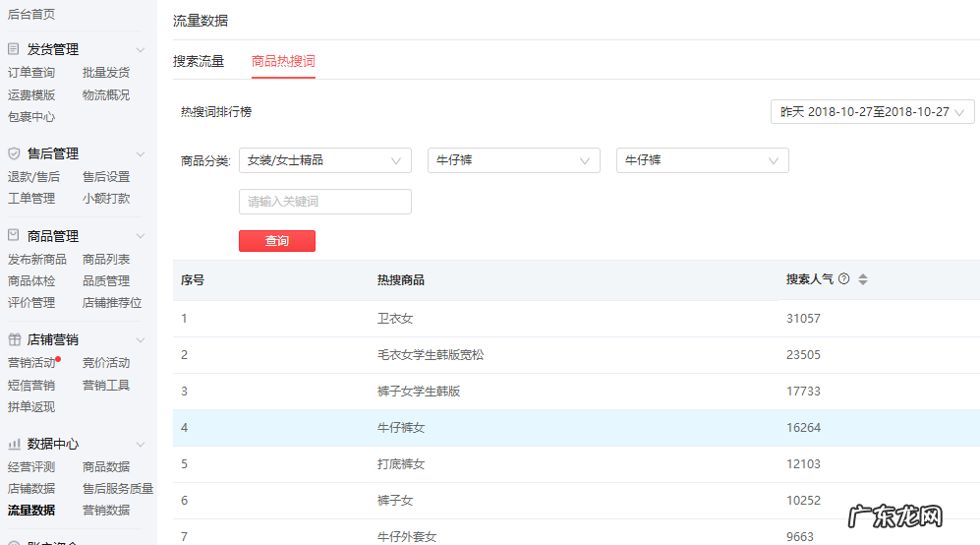This screenshot has width=980, height=545.
Task: Collapse the 数据中心 section chevron
Action: click(141, 445)
